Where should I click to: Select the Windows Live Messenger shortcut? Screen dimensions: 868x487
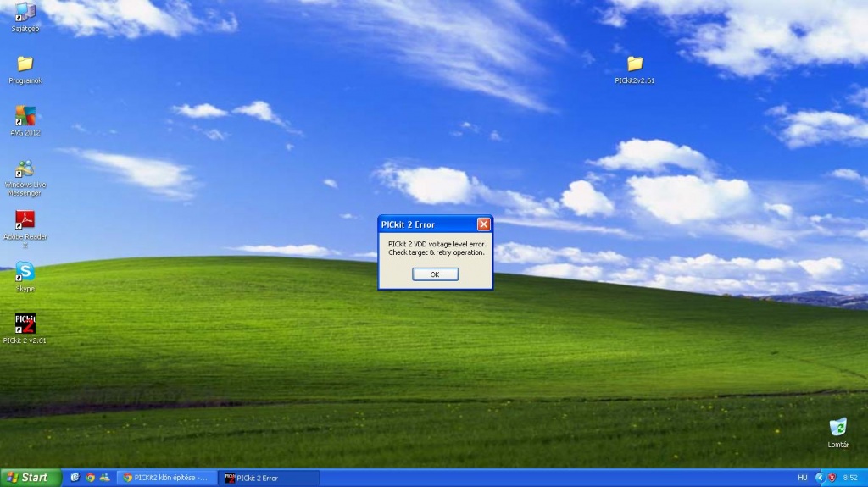click(x=25, y=178)
